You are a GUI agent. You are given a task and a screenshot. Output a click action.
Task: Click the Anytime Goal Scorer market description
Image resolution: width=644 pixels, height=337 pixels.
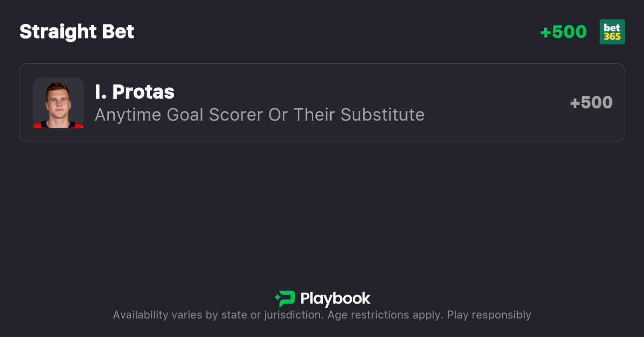(x=259, y=115)
